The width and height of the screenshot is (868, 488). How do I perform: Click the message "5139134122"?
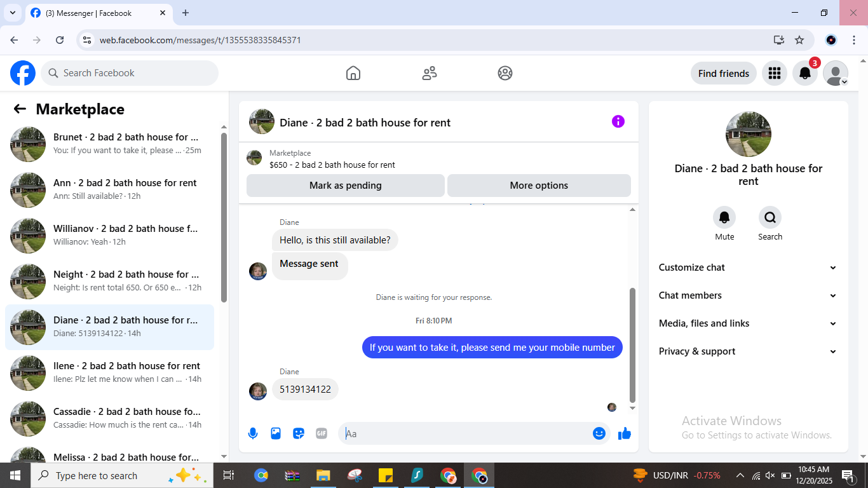305,390
